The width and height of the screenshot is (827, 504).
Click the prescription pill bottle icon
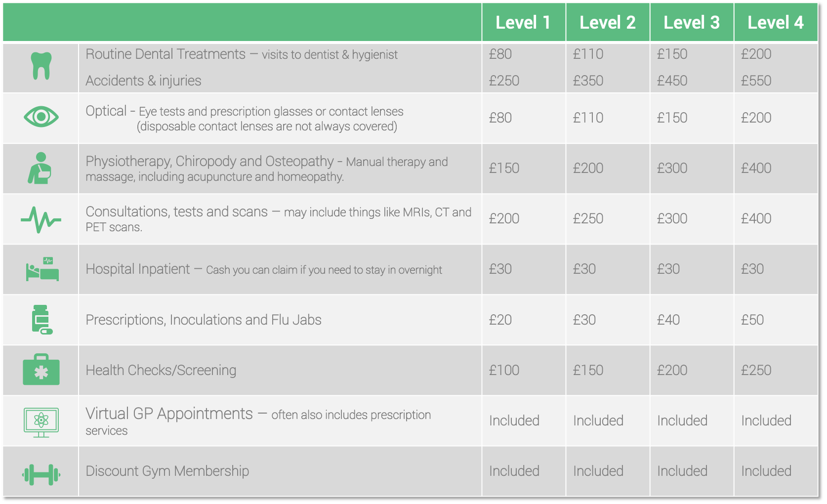41,320
